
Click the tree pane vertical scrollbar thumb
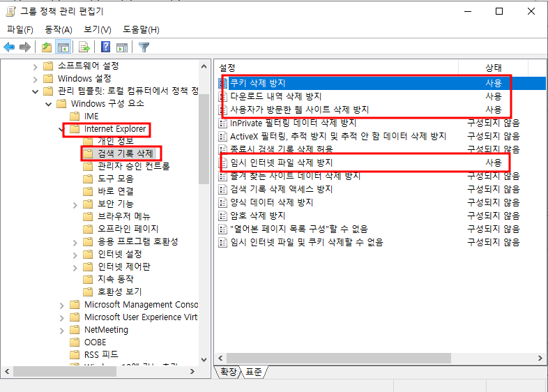tap(204, 139)
